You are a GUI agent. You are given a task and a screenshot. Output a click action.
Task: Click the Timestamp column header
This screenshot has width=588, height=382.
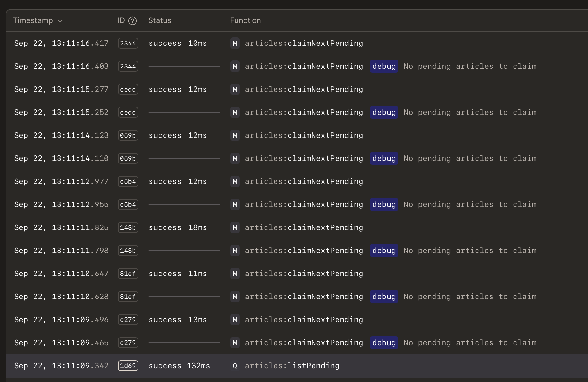33,20
